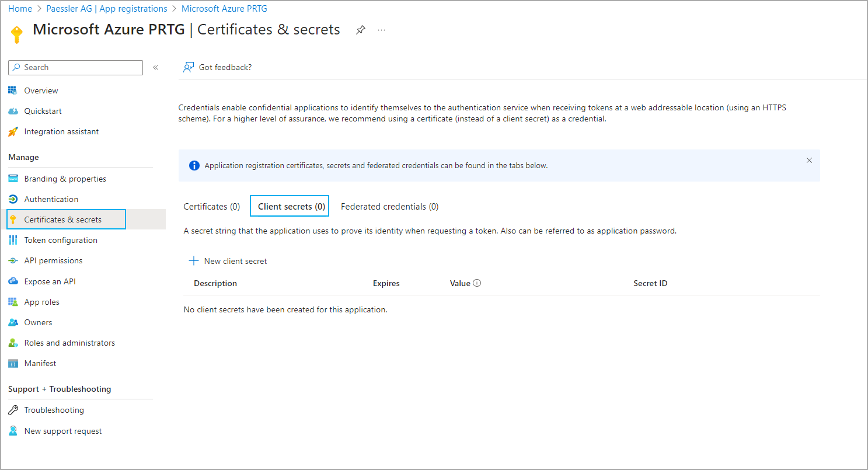Pin this page with the pin icon
The image size is (868, 470).
[361, 30]
